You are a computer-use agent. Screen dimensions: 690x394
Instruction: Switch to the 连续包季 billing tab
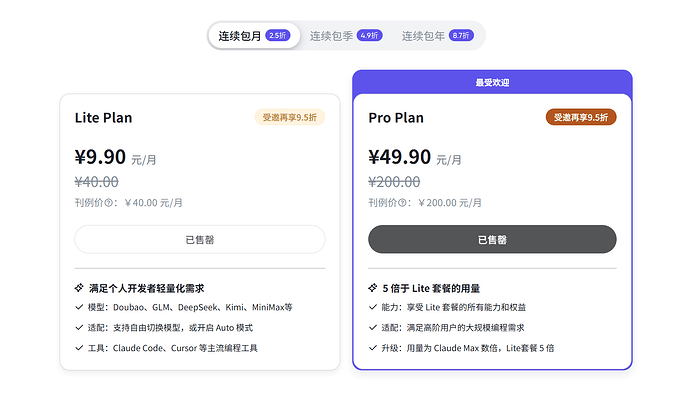tap(346, 36)
